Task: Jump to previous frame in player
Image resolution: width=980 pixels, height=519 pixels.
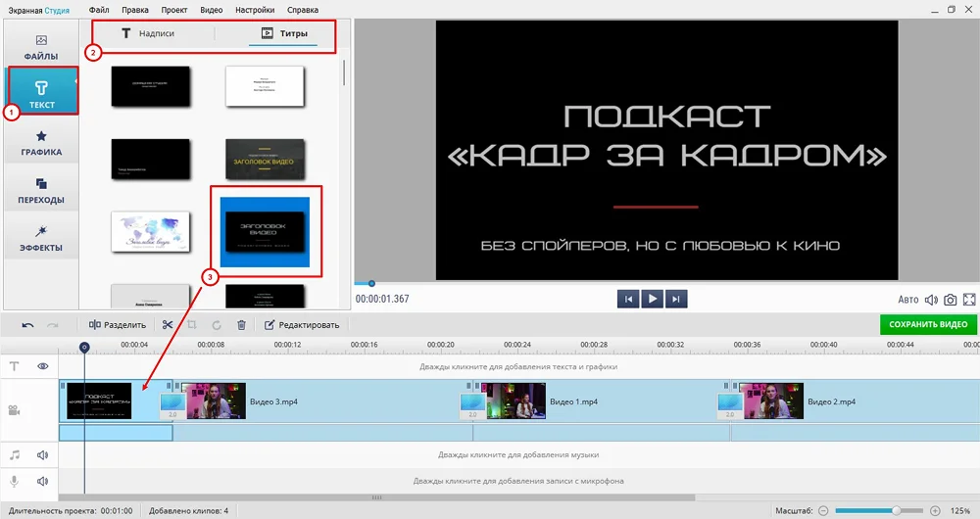Action: coord(628,299)
